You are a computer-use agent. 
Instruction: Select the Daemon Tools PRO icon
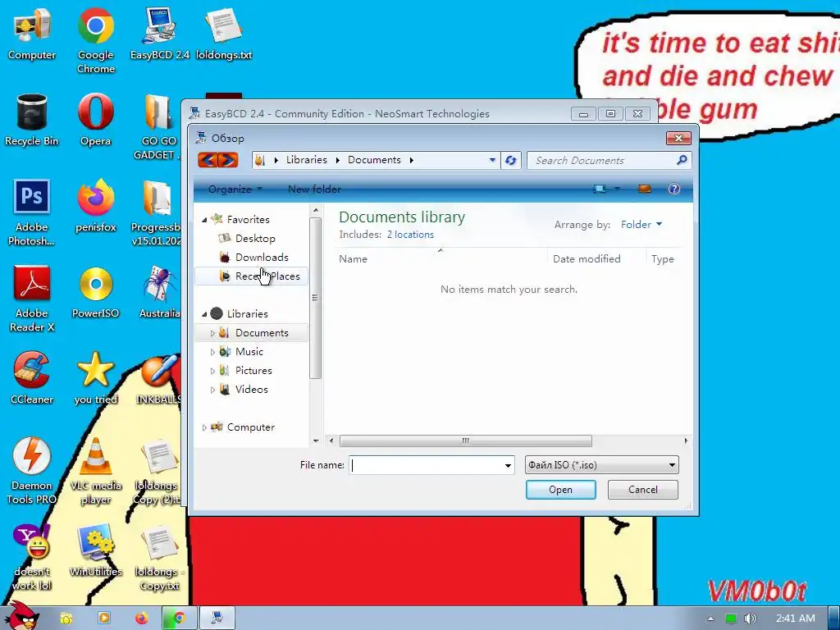coord(32,471)
